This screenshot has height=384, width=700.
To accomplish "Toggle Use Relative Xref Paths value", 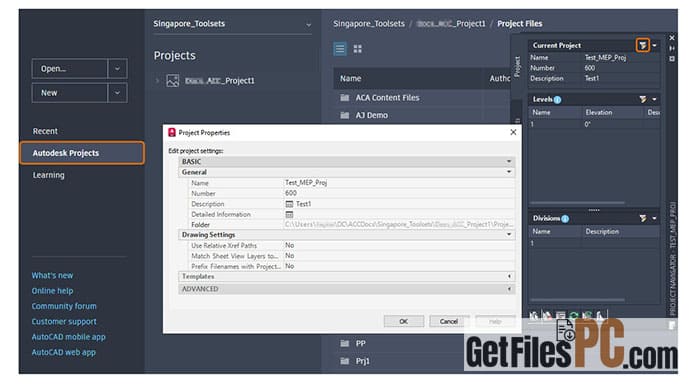I will click(x=399, y=245).
